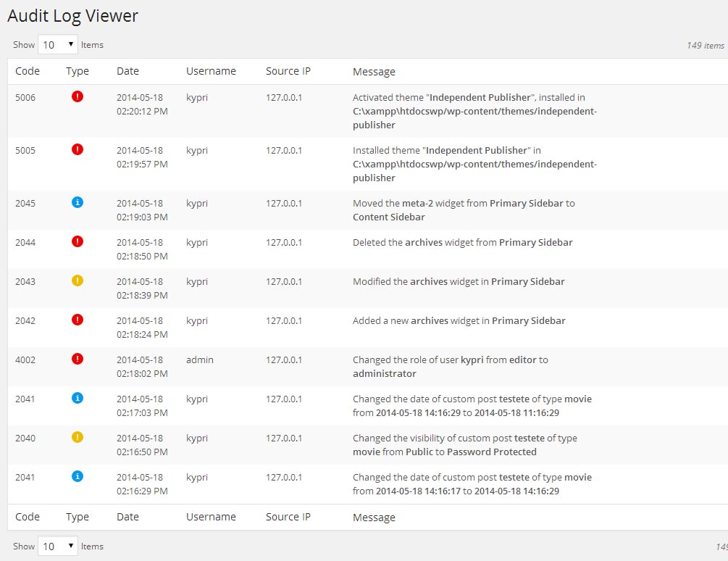This screenshot has width=728, height=561.
Task: Sort by Code column in table header
Action: (28, 71)
